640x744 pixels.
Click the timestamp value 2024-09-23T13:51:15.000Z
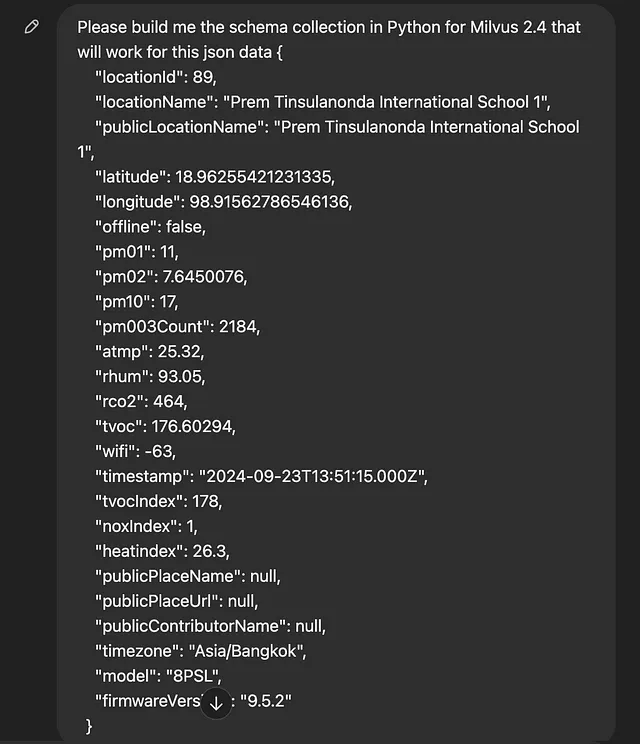[x=313, y=476]
